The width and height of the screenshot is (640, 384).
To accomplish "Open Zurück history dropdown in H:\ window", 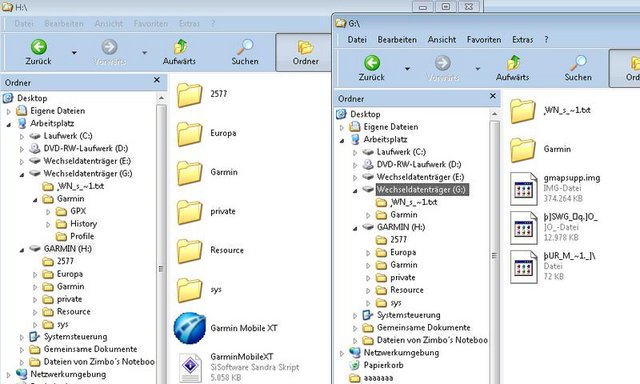I will 74,53.
